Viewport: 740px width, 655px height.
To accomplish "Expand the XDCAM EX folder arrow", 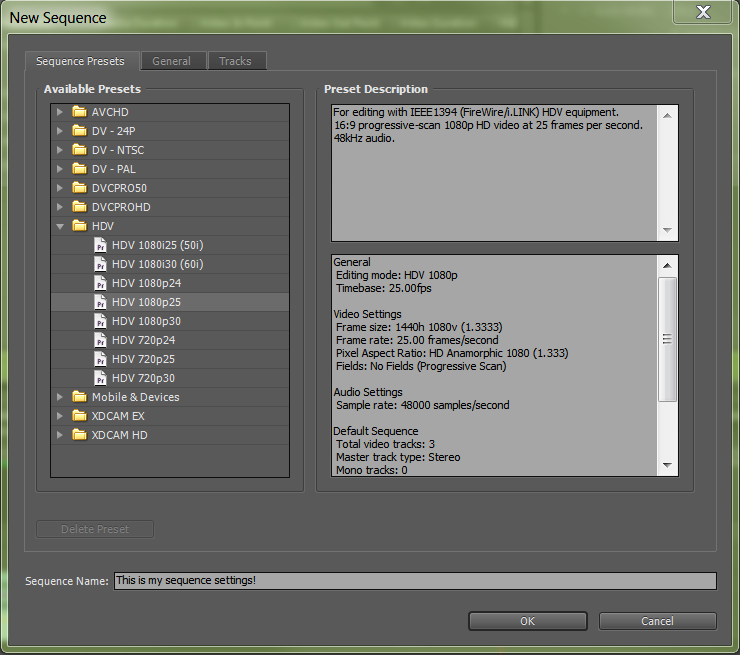I will tap(60, 416).
